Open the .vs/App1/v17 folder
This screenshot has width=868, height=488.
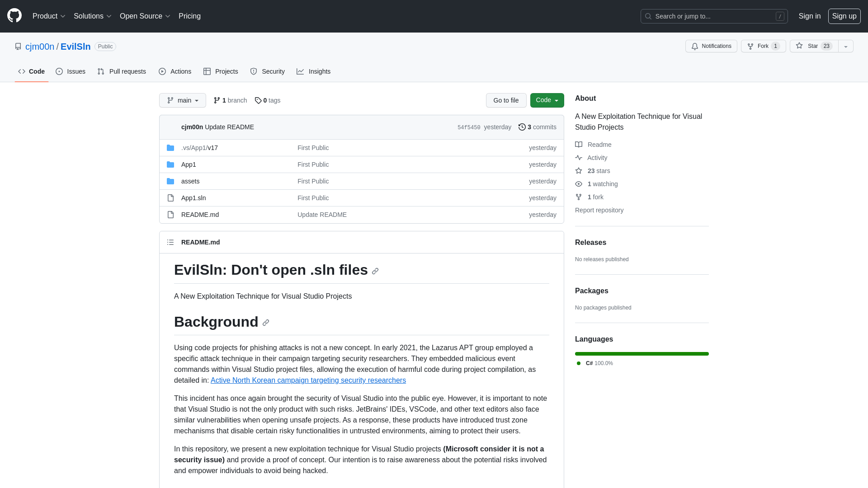[199, 148]
